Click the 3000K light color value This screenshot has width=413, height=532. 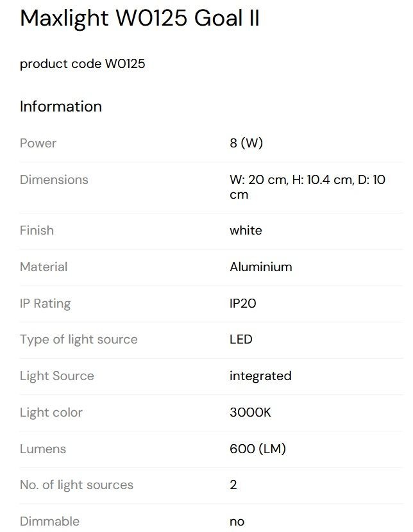coord(250,412)
